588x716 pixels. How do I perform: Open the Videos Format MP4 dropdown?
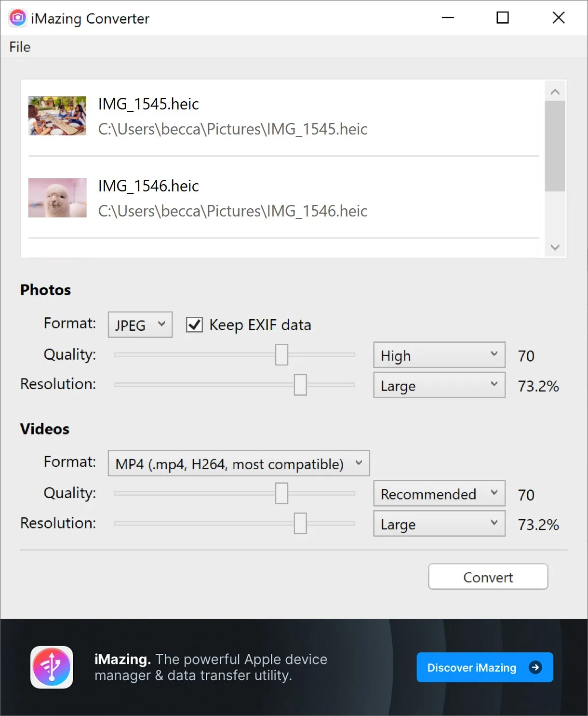[x=239, y=463]
